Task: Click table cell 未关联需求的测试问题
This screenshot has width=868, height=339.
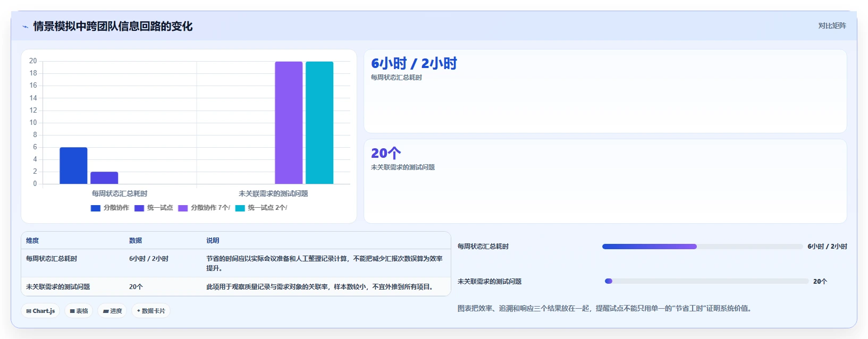Action: pyautogui.click(x=58, y=287)
